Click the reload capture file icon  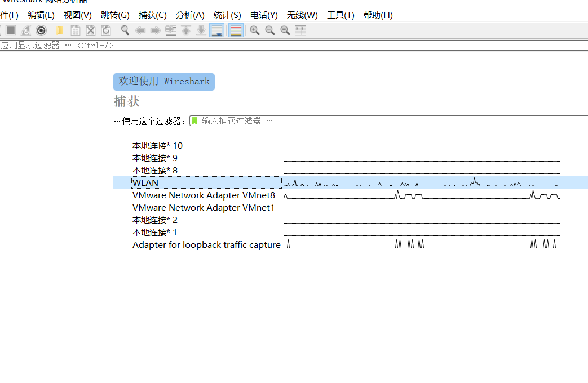tap(106, 30)
